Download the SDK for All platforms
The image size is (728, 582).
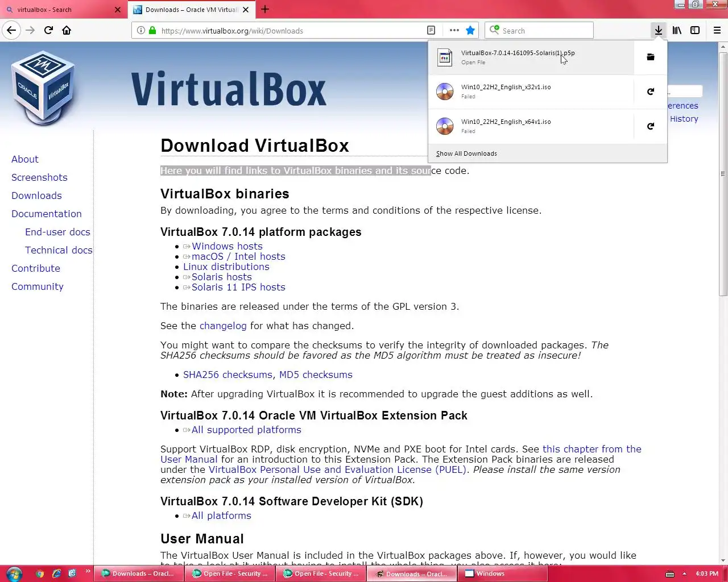coord(221,516)
